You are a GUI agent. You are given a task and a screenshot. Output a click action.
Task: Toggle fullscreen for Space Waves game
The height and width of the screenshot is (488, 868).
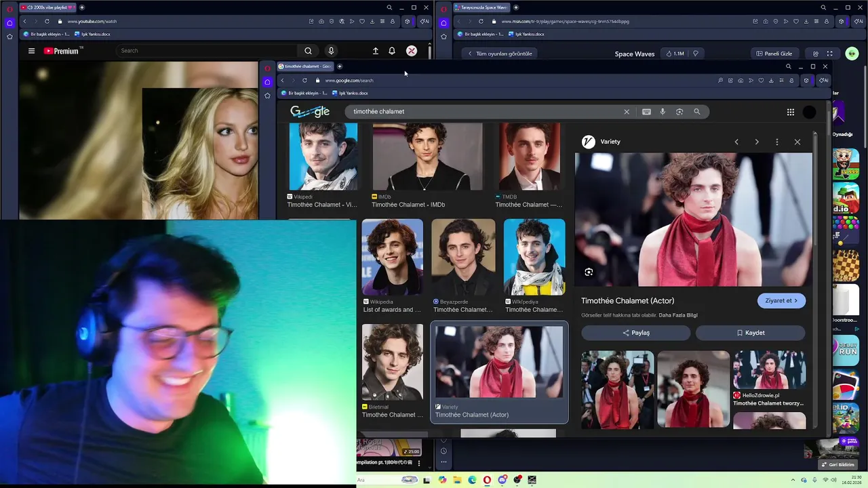pos(829,54)
